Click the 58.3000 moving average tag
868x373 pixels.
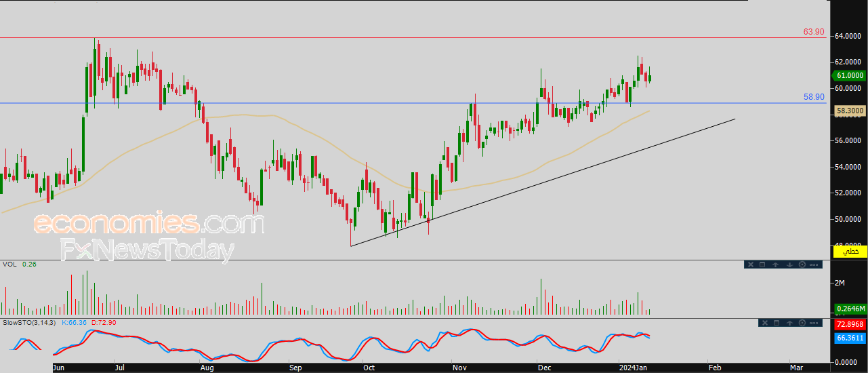pyautogui.click(x=850, y=110)
